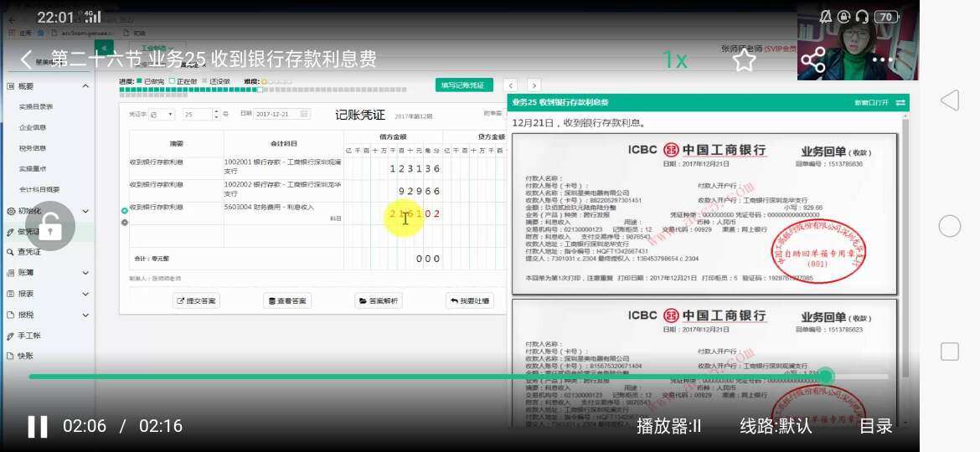Open receipt in 新窗口打开
Image resolution: width=980 pixels, height=452 pixels.
[871, 102]
